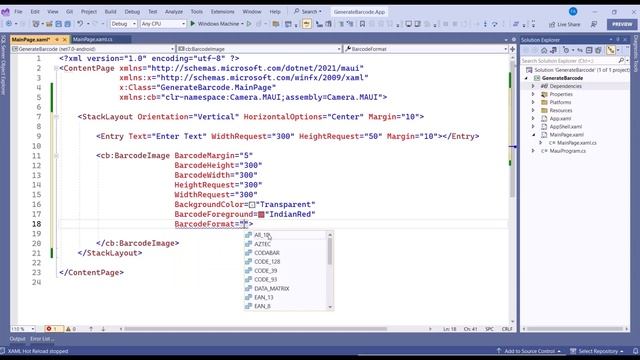Close the MainPage.xaml tab
The height and width of the screenshot is (360, 640).
[64, 40]
